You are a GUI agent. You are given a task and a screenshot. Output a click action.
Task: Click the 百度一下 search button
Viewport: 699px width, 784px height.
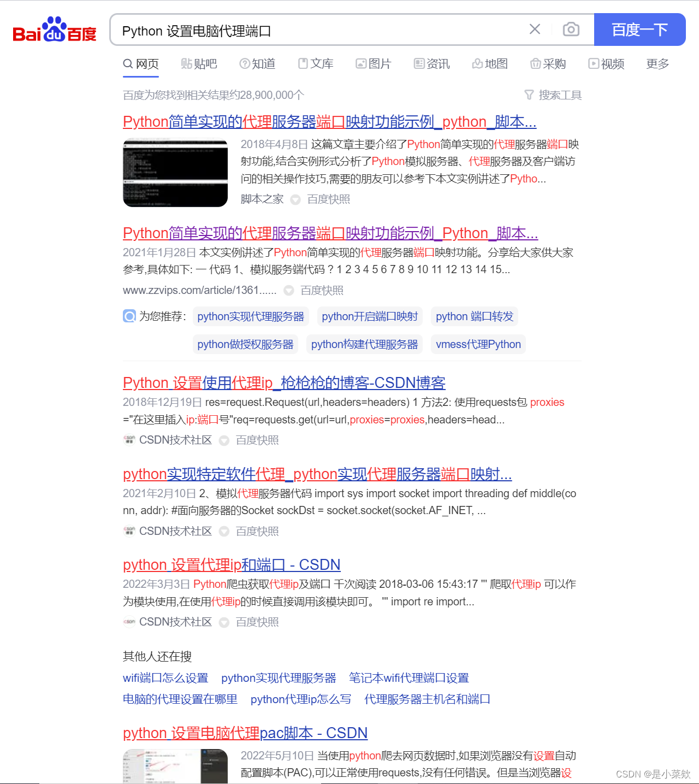coord(639,30)
